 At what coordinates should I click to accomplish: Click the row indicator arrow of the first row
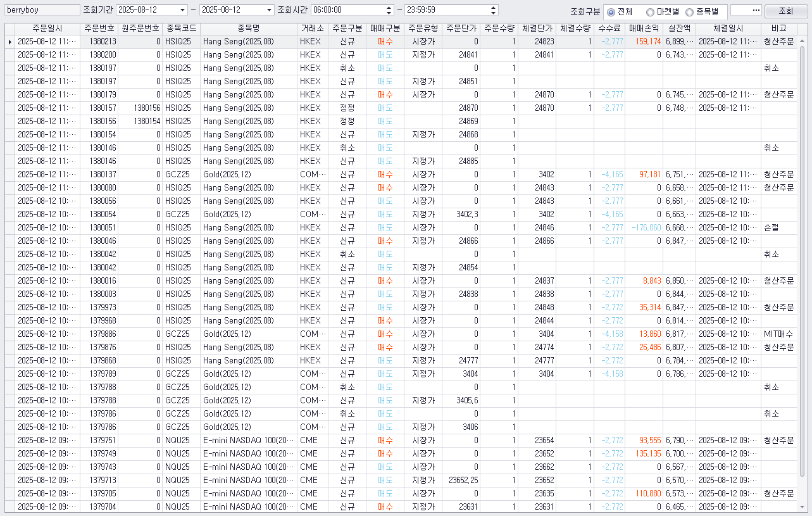(x=9, y=41)
